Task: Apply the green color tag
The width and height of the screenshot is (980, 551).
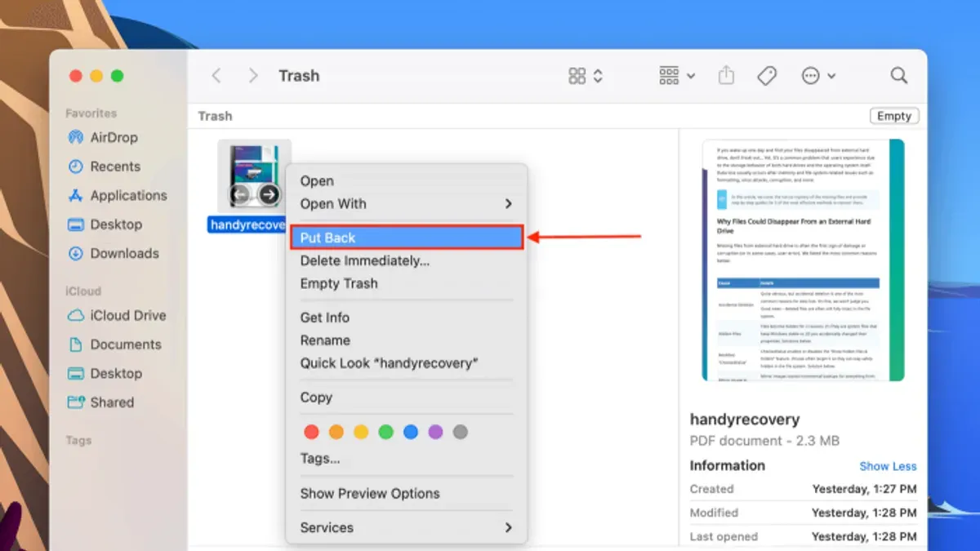Action: (x=385, y=432)
